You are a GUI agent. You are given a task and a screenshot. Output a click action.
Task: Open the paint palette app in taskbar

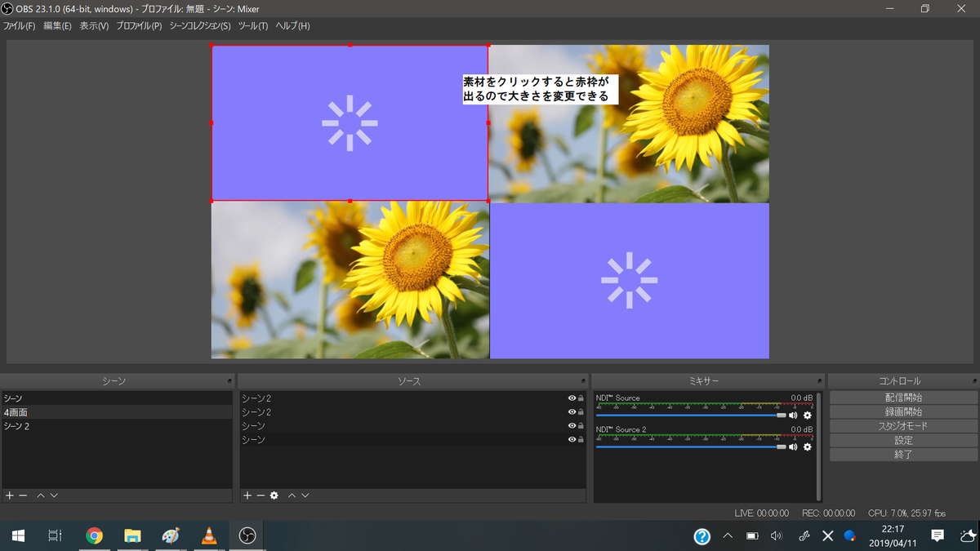pyautogui.click(x=171, y=535)
